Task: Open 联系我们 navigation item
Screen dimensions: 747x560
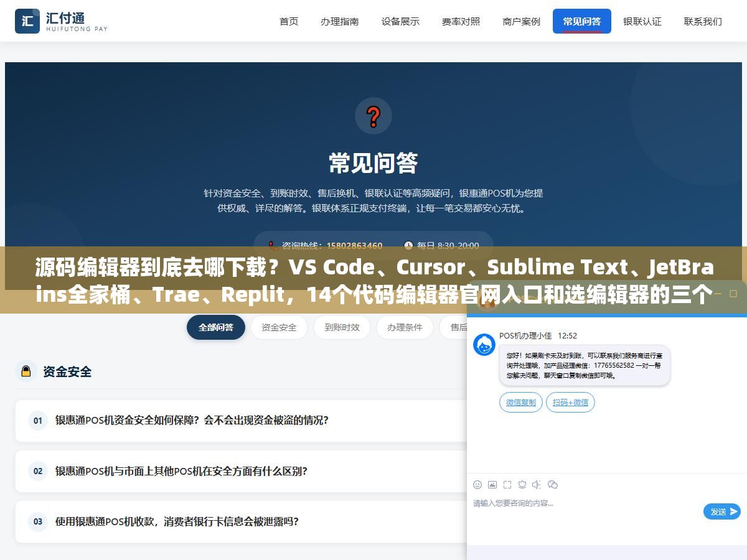Action: tap(703, 21)
